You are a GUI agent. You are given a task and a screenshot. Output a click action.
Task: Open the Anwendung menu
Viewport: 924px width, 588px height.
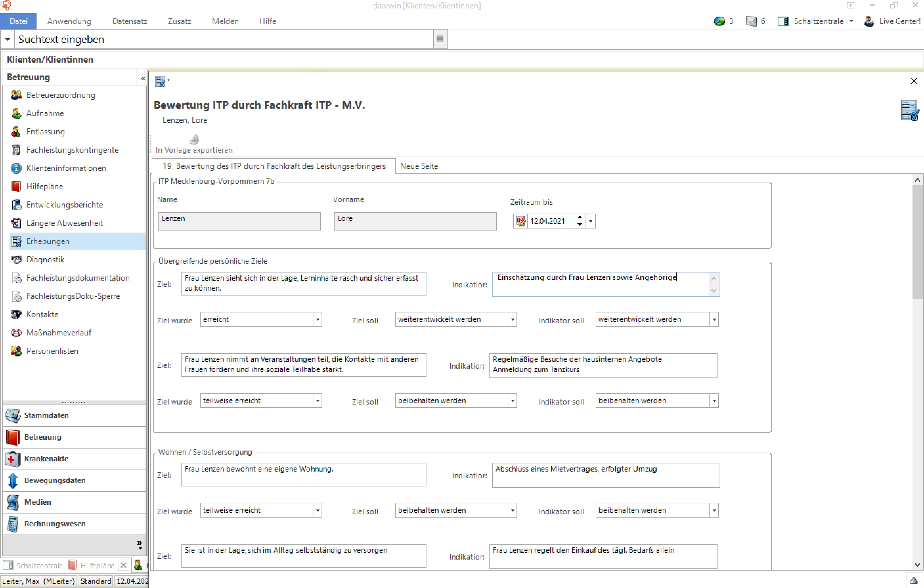click(x=69, y=21)
